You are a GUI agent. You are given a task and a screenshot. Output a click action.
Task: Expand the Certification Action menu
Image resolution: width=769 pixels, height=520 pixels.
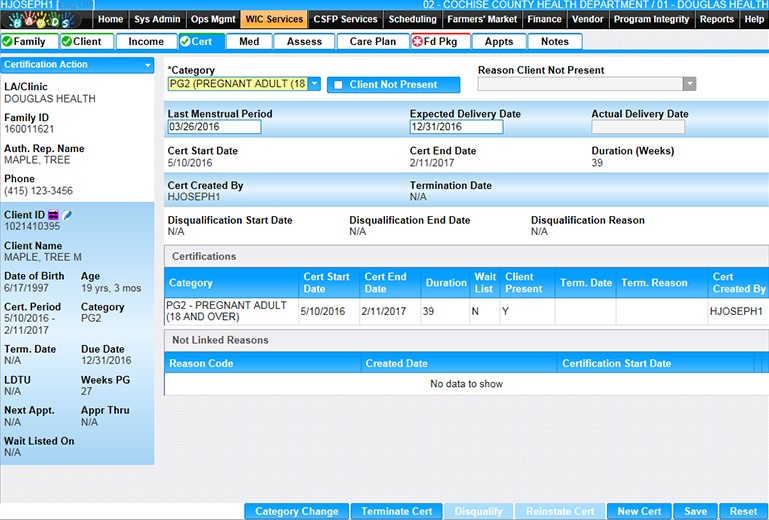point(147,65)
